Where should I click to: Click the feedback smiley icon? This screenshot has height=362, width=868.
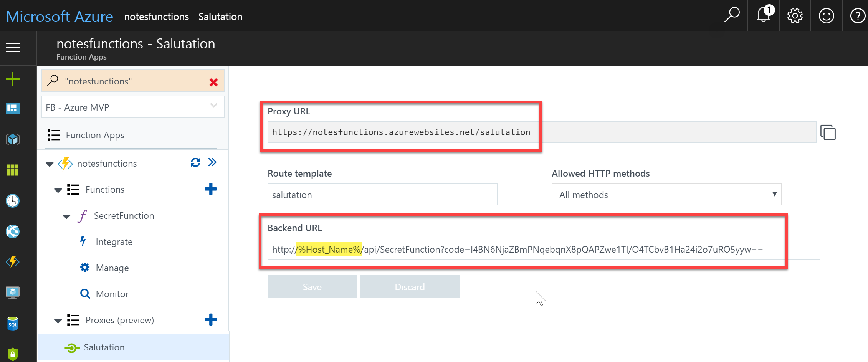pyautogui.click(x=826, y=16)
